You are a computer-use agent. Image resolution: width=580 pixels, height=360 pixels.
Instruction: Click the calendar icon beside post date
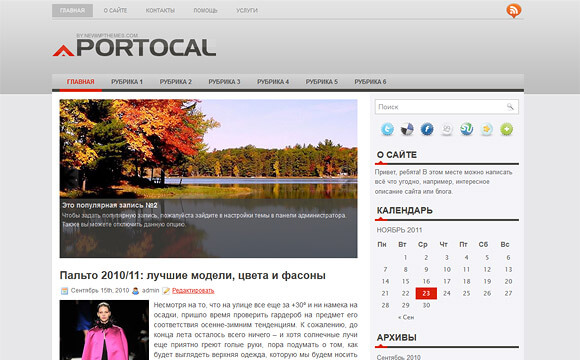(x=64, y=291)
